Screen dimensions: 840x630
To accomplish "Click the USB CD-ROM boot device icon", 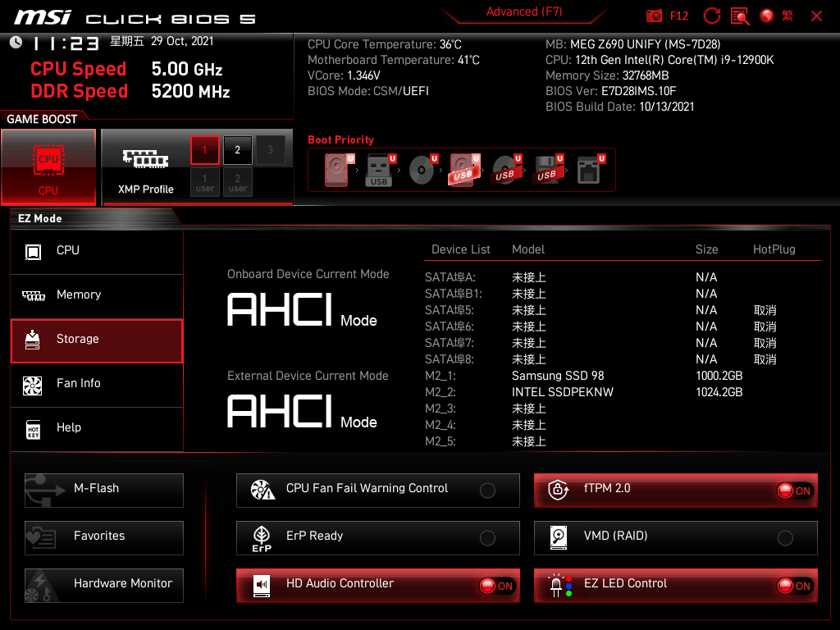I will (506, 170).
